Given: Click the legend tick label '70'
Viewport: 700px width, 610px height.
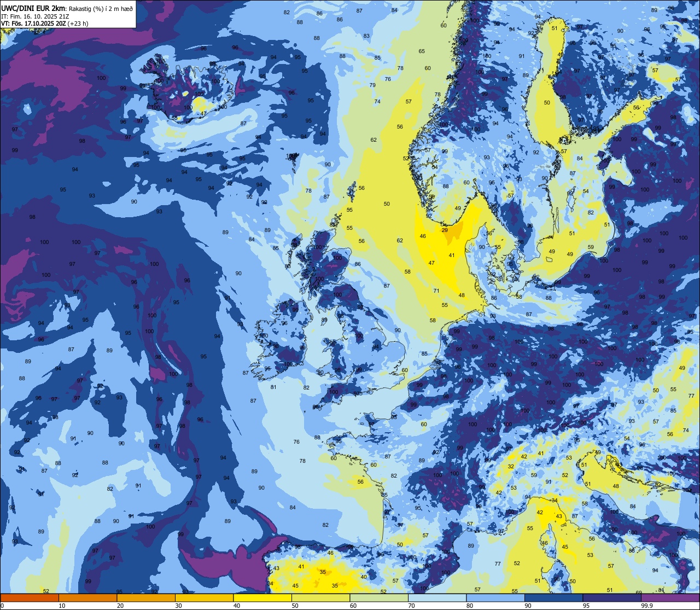Looking at the screenshot, I should pyautogui.click(x=411, y=606).
